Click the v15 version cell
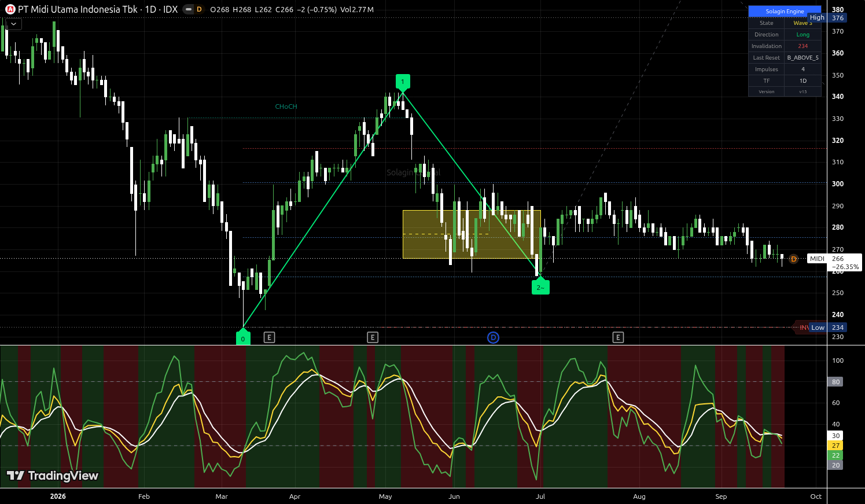 (803, 92)
